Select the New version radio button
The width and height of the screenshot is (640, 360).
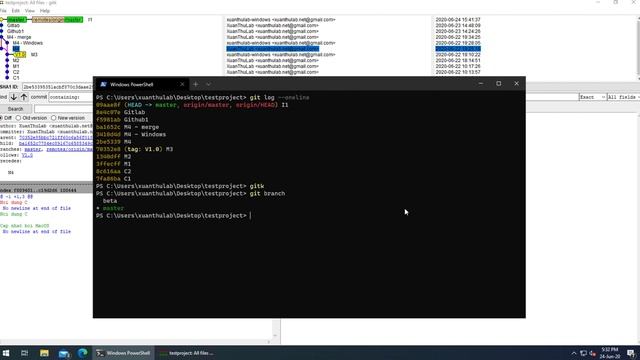coord(68,118)
